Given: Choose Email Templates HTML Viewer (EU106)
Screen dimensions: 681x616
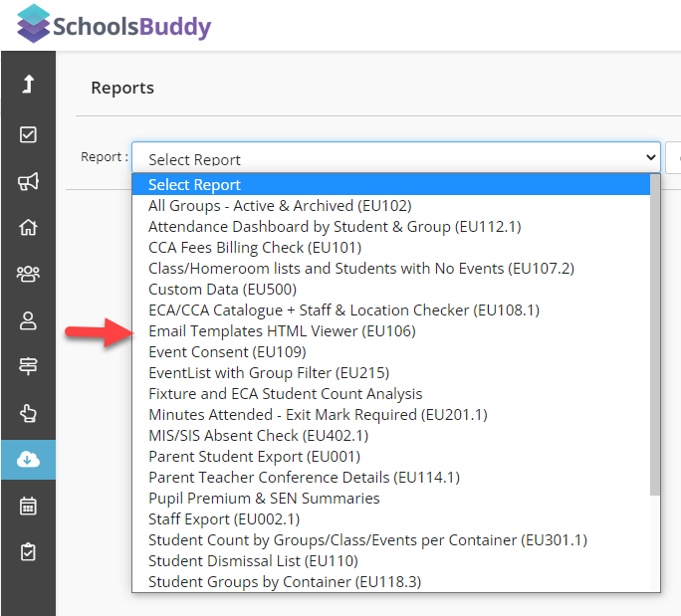Looking at the screenshot, I should pos(282,331).
